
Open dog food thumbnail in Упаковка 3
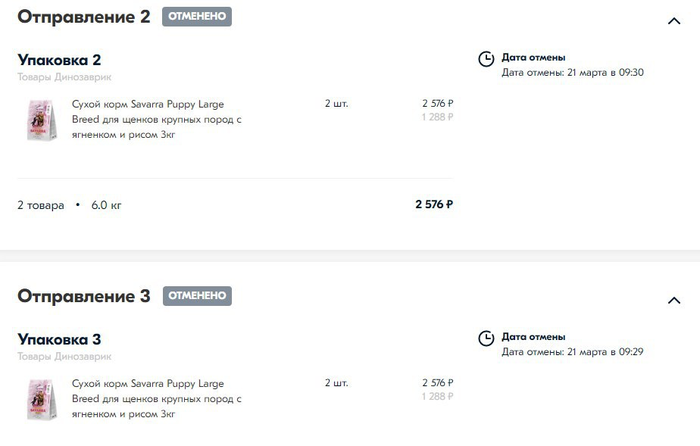[x=42, y=400]
